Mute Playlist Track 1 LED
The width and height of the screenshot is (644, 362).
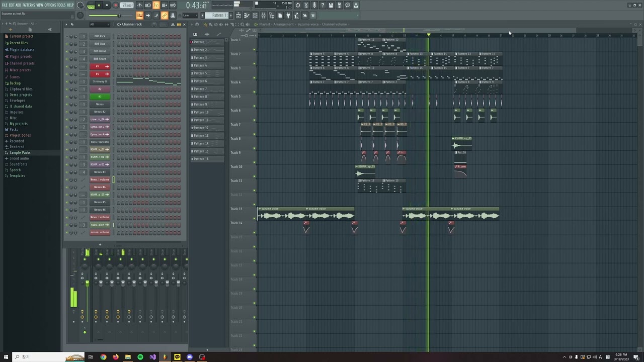(x=254, y=50)
